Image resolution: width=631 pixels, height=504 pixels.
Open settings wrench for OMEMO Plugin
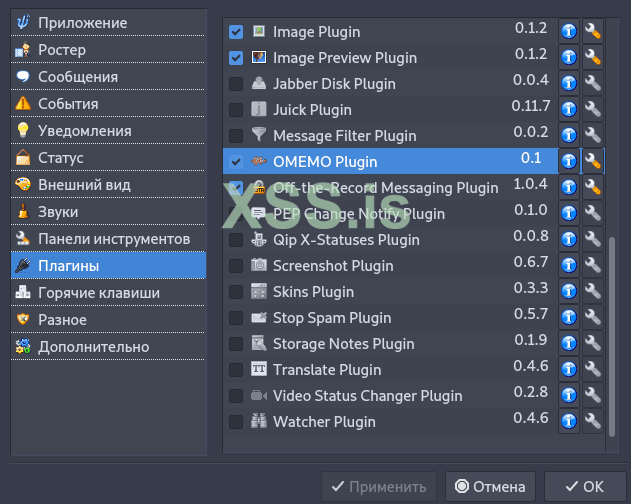click(x=593, y=161)
